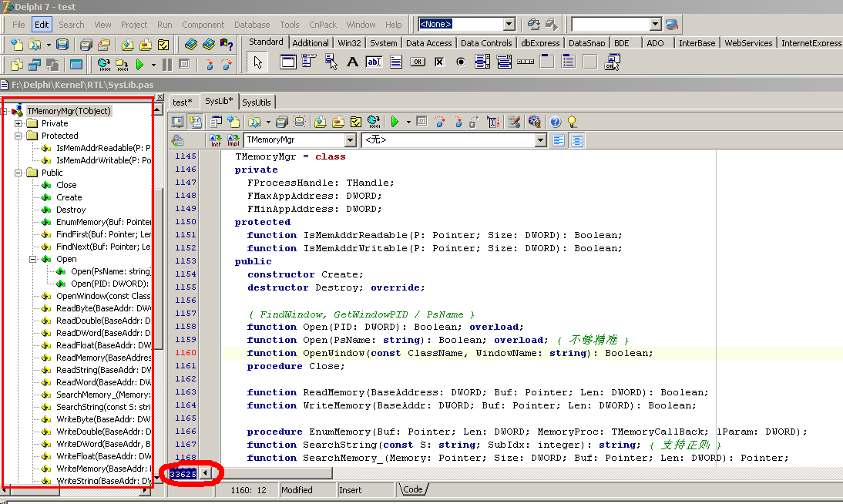The width and height of the screenshot is (843, 504).
Task: Select the PopupMenu component in palette
Action: pyautogui.click(x=331, y=62)
